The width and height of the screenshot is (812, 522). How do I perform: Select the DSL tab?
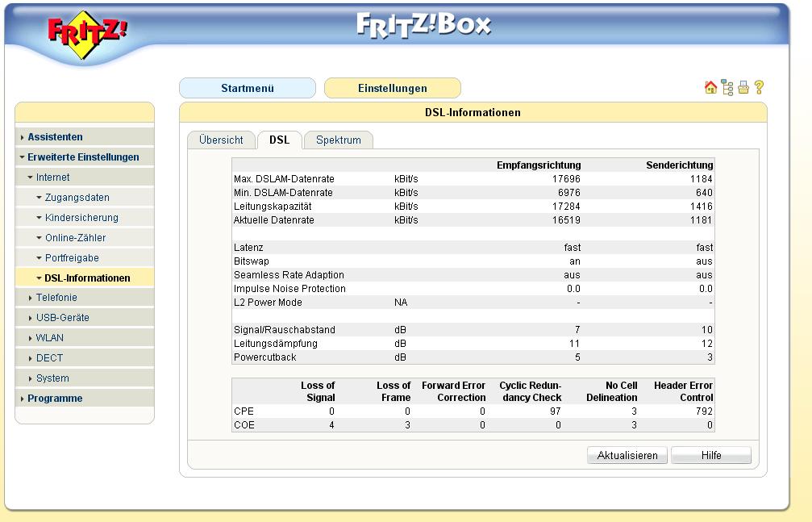point(280,140)
